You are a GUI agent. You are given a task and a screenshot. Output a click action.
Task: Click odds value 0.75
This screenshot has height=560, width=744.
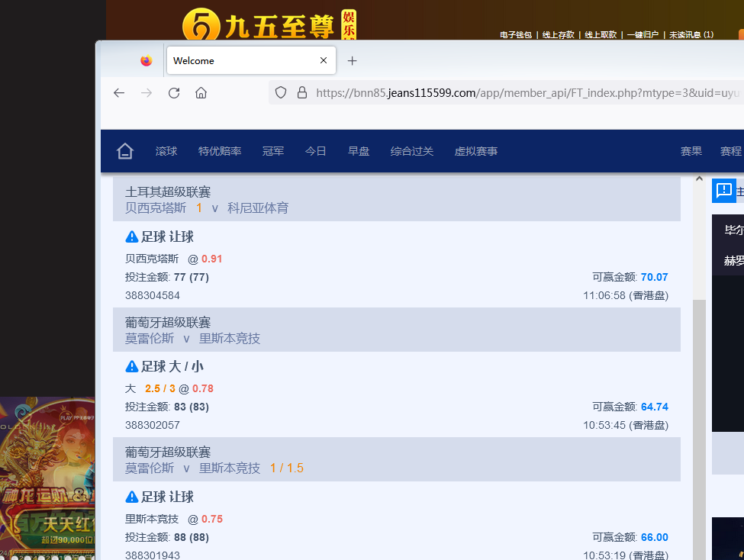(211, 520)
